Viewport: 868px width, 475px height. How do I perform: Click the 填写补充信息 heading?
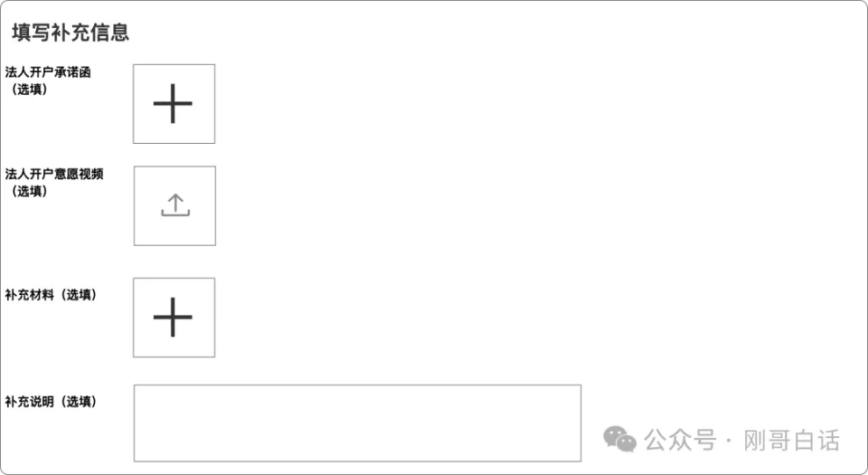[x=71, y=32]
